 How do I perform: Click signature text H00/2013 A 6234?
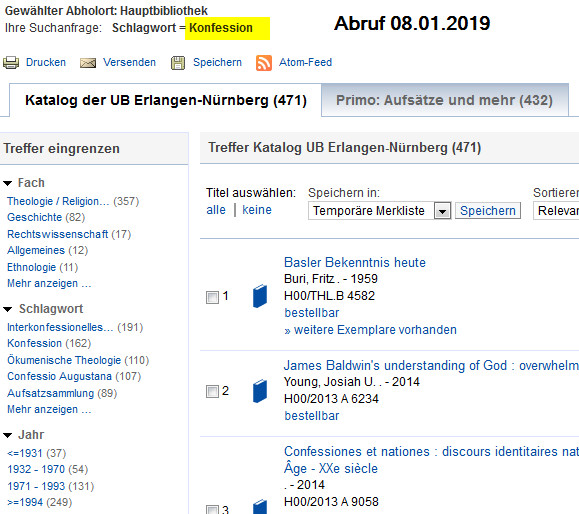point(331,399)
